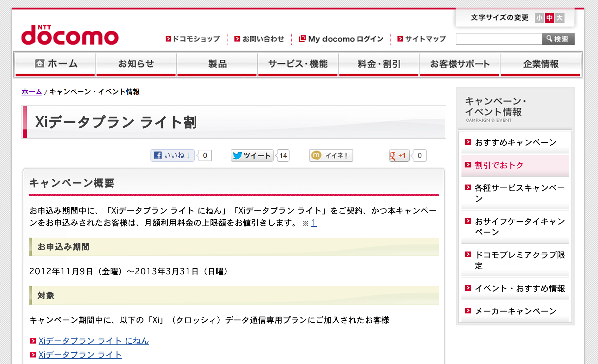Open Xiデータプラン ライト にねん link
This screenshot has height=364, width=598.
coord(94,341)
